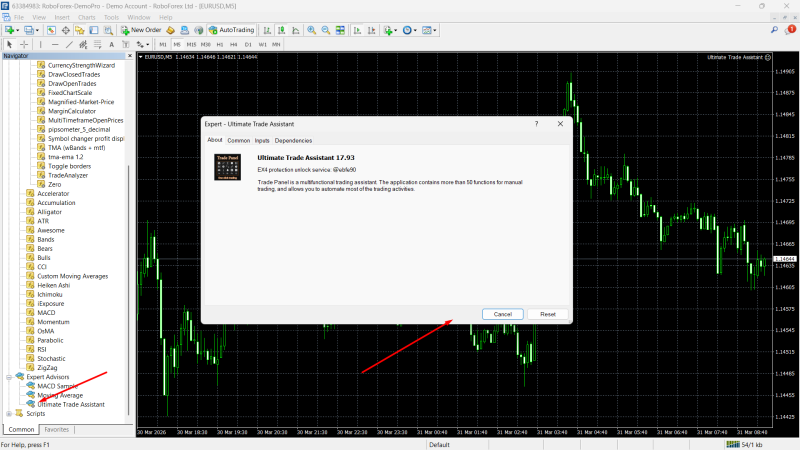Open the Templates dropdown
Viewport: 800px width, 450px height.
coord(430,30)
